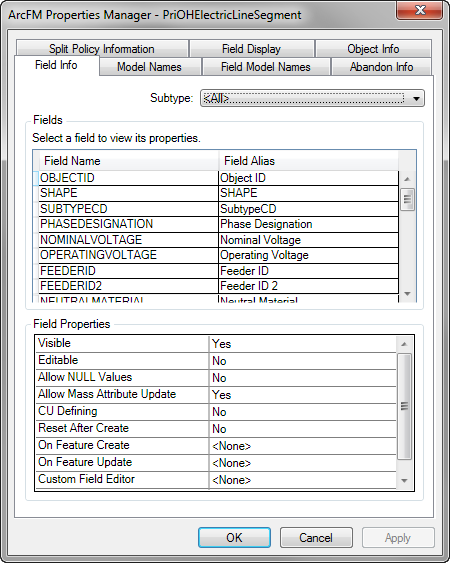Image resolution: width=450 pixels, height=563 pixels.
Task: Open the Split Policy Information tab
Action: tap(102, 48)
